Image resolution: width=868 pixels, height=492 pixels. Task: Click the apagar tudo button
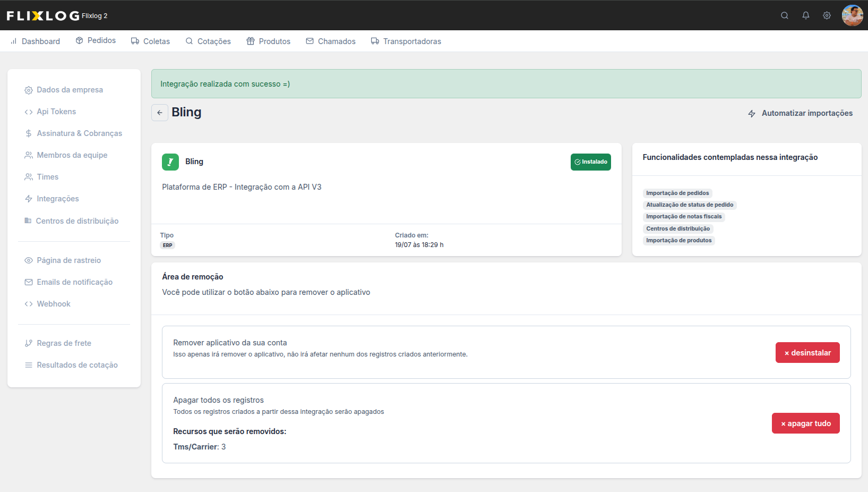point(806,423)
